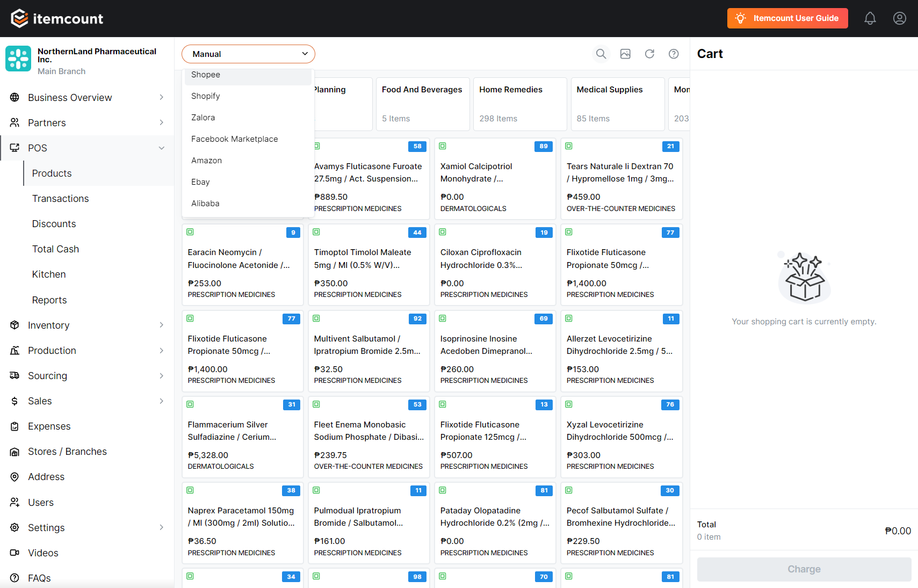The width and height of the screenshot is (918, 588).
Task: Click the Address location pin icon
Action: click(15, 477)
